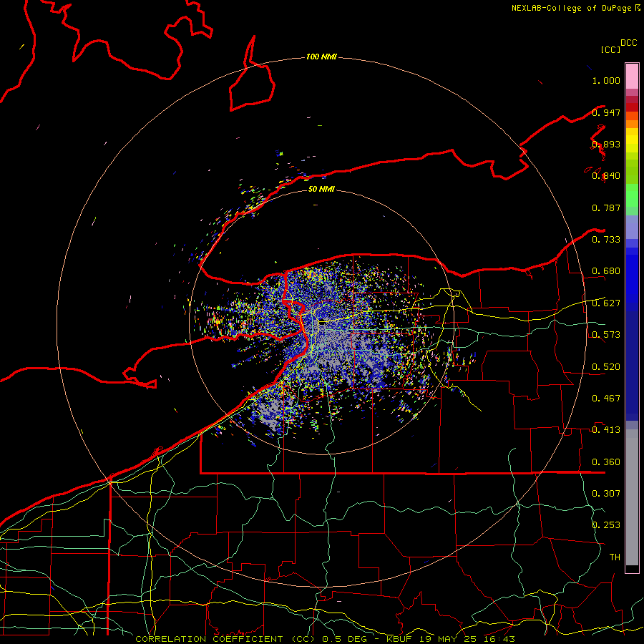Image resolution: width=644 pixels, height=644 pixels.
Task: Click the Correlation Coefficient caption at the bottom
Action: (x=326, y=639)
